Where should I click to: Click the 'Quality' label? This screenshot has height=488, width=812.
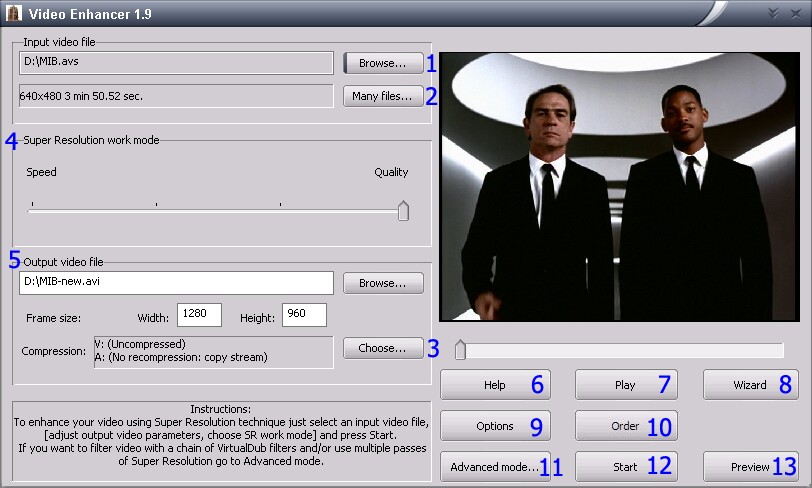[x=392, y=172]
